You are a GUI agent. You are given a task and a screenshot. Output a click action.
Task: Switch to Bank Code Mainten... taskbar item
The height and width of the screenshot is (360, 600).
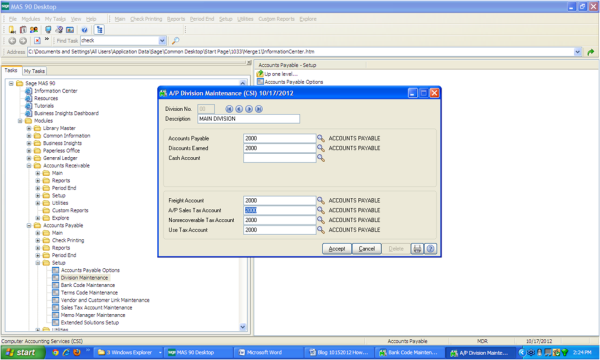coord(409,352)
